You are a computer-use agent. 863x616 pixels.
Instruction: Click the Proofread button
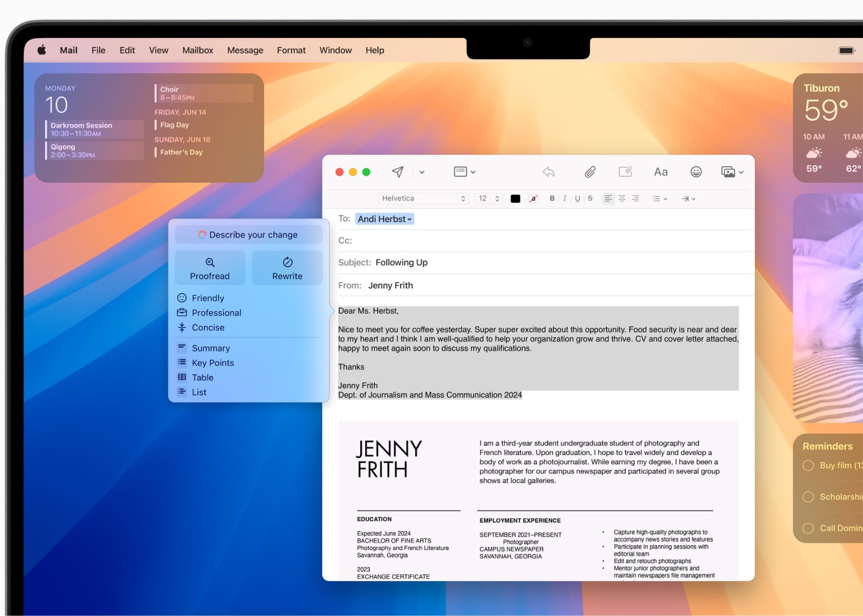210,268
